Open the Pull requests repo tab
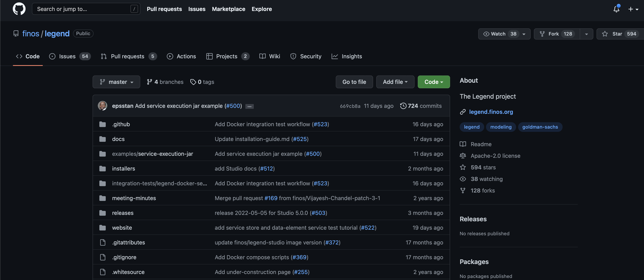Viewport: 644px width, 280px height. [x=129, y=56]
